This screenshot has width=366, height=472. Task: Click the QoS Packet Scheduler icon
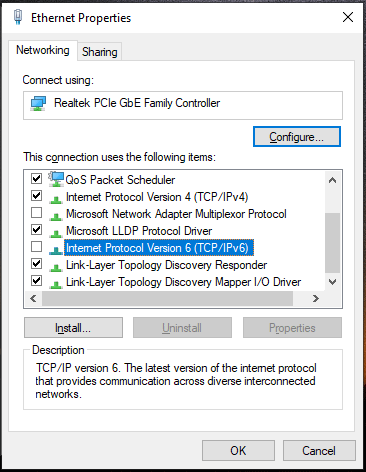[56, 179]
